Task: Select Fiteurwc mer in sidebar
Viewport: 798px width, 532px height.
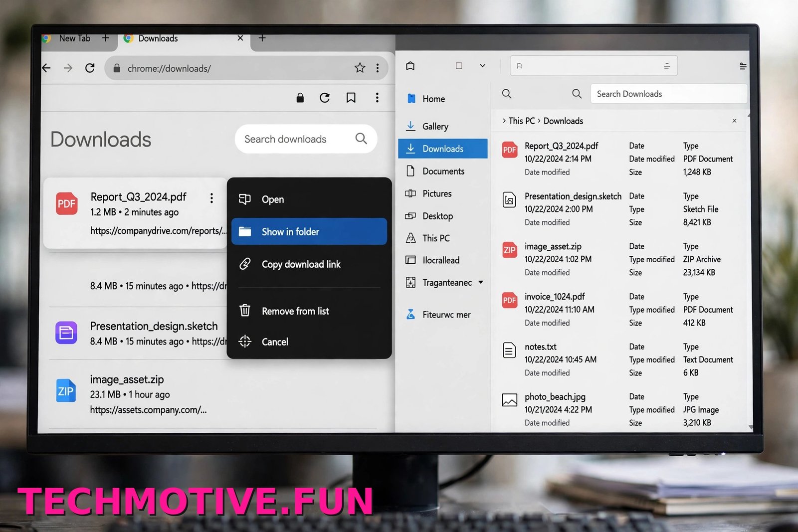Action: pyautogui.click(x=443, y=315)
